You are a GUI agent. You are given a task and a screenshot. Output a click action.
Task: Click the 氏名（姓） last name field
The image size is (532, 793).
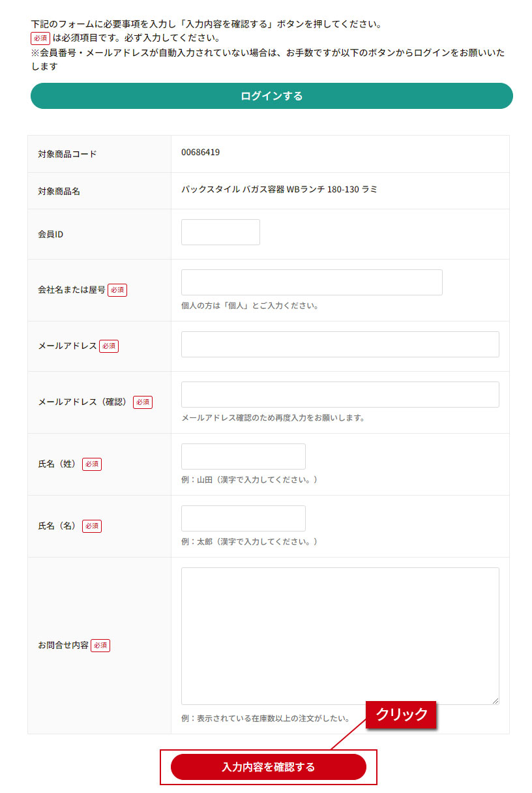(x=243, y=456)
